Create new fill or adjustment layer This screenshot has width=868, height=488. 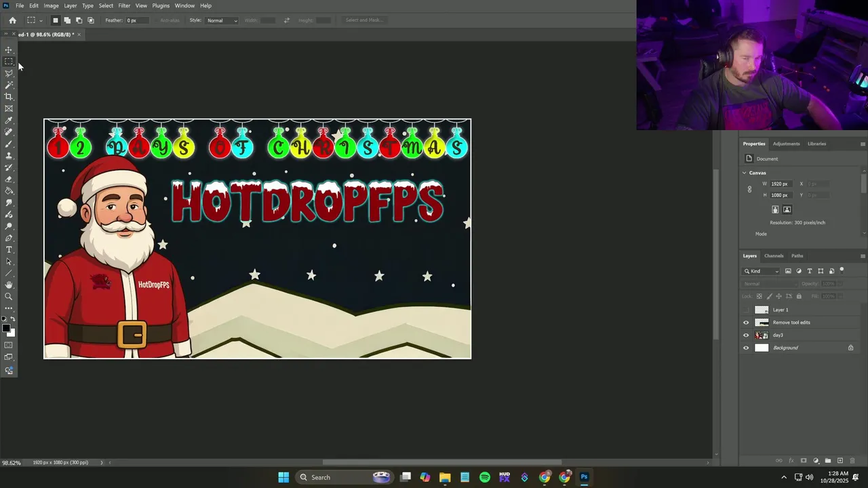point(816,461)
